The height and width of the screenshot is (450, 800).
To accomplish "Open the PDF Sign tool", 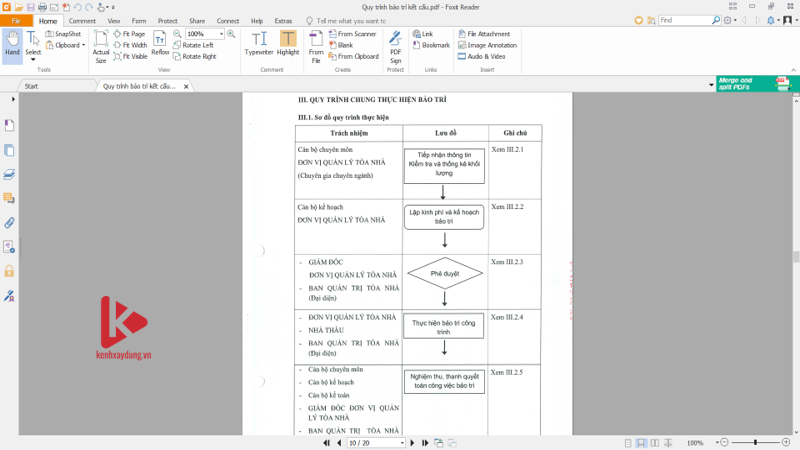I will [x=395, y=46].
